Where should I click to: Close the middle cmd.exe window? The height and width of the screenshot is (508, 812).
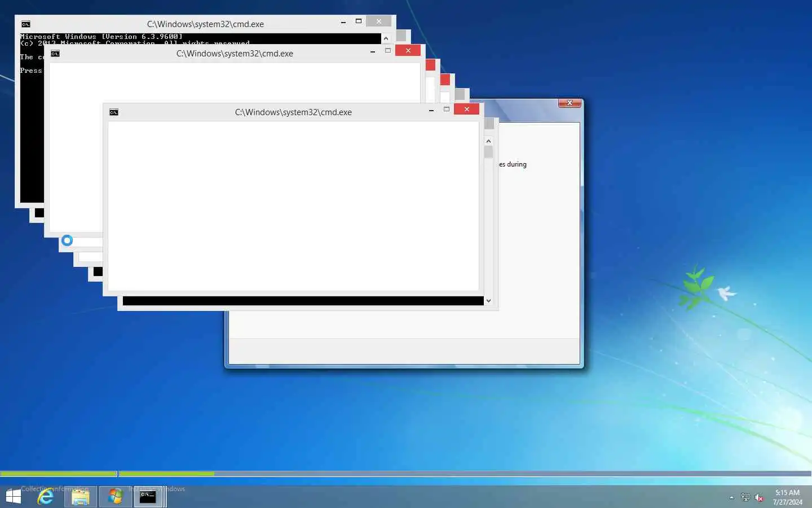pos(408,50)
